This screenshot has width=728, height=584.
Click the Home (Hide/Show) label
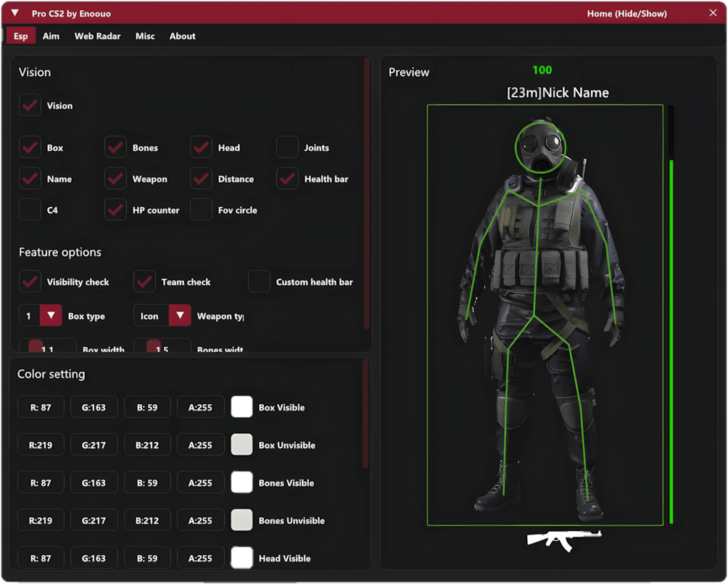(626, 14)
